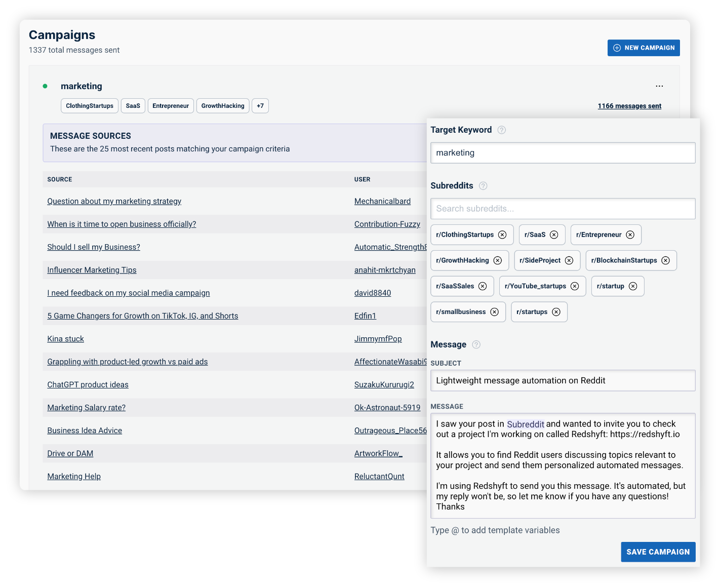Remove the r/BlockchainStartups subreddit chip
721x588 pixels.
(x=666, y=260)
